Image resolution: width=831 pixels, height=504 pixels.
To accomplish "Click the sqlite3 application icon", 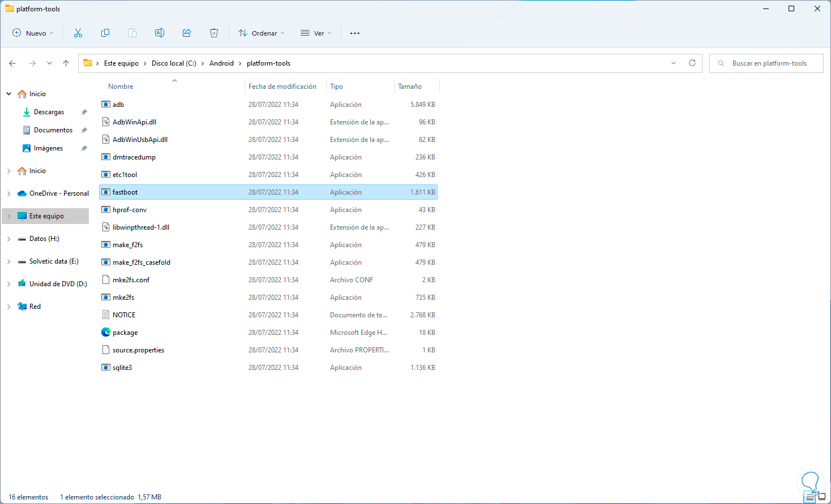I will click(106, 368).
